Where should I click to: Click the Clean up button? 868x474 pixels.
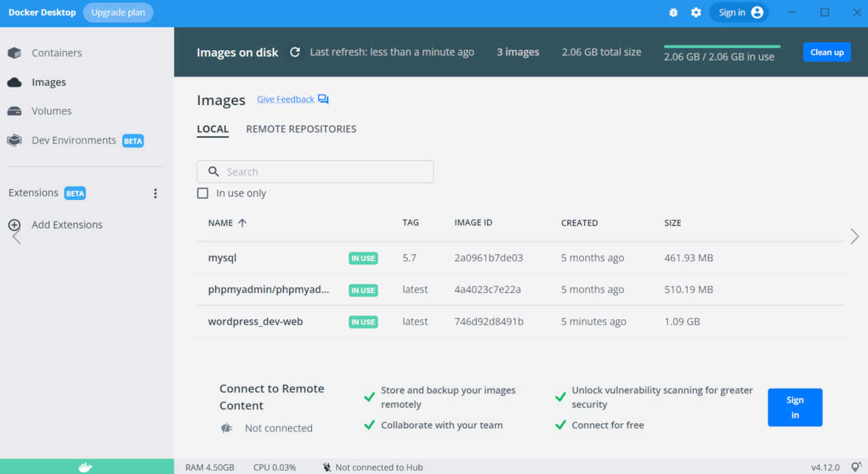point(827,52)
